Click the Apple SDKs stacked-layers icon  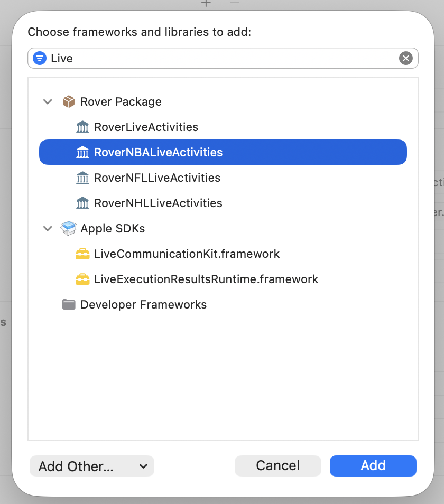(x=68, y=228)
